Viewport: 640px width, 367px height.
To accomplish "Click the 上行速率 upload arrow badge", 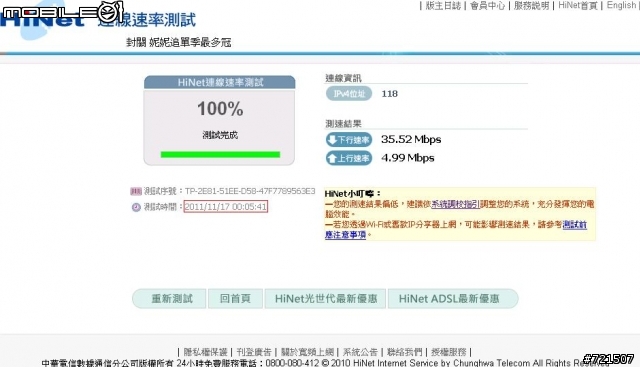I will [x=349, y=158].
